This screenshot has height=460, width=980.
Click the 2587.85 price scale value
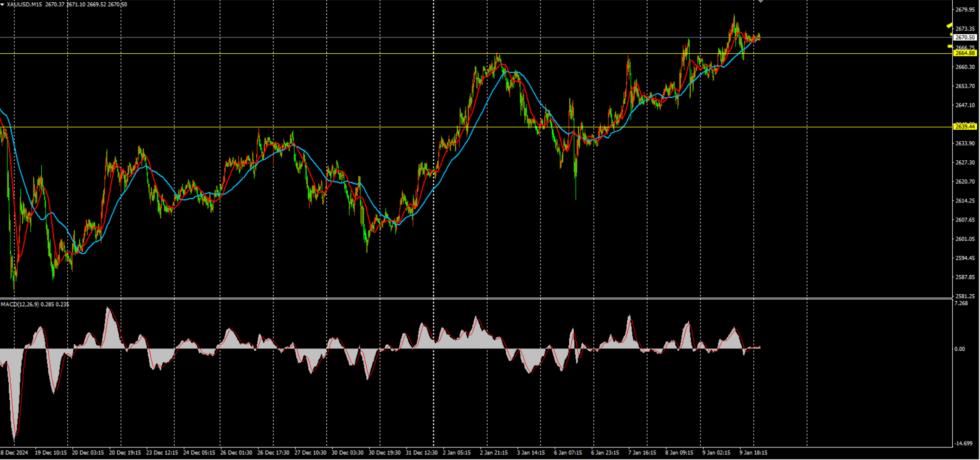pos(965,277)
